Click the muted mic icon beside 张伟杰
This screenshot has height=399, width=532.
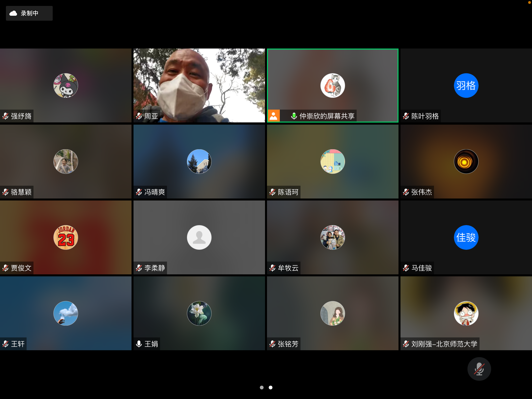point(405,192)
